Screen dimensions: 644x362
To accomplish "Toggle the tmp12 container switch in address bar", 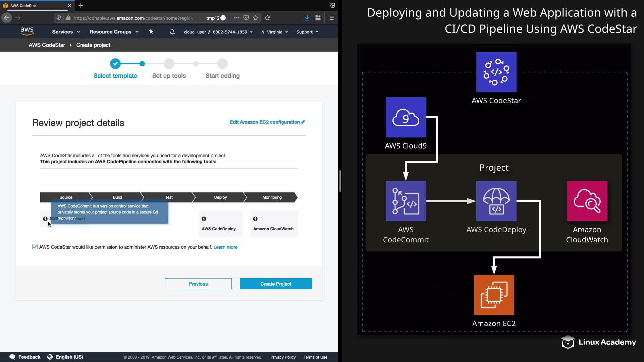I will click(x=223, y=18).
